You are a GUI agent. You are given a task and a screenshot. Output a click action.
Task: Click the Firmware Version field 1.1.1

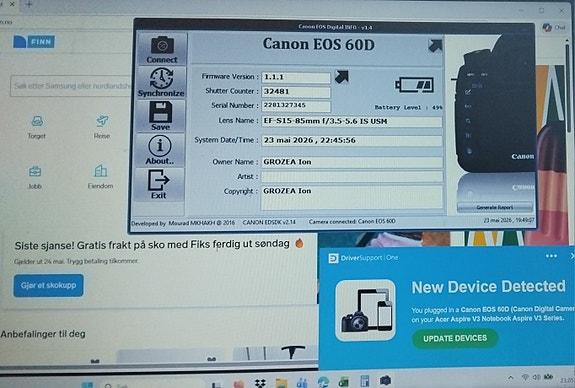pyautogui.click(x=296, y=77)
